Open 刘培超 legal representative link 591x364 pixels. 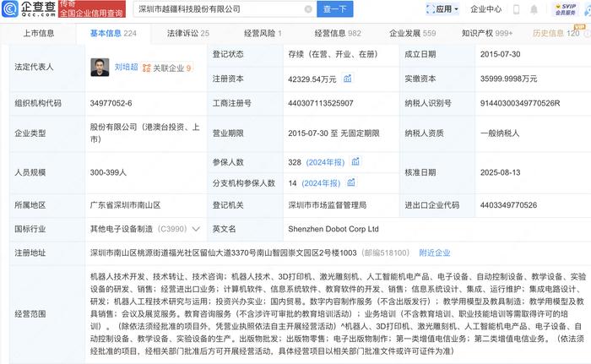[x=126, y=68]
